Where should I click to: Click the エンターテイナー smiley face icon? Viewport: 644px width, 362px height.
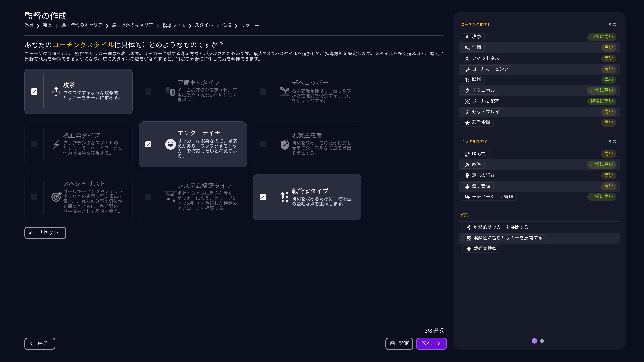tap(170, 144)
